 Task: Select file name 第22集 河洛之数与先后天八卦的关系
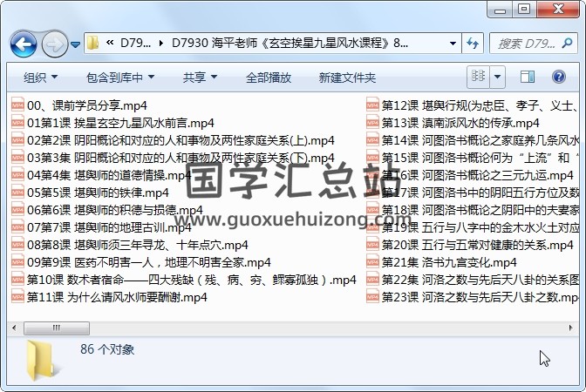(480, 280)
